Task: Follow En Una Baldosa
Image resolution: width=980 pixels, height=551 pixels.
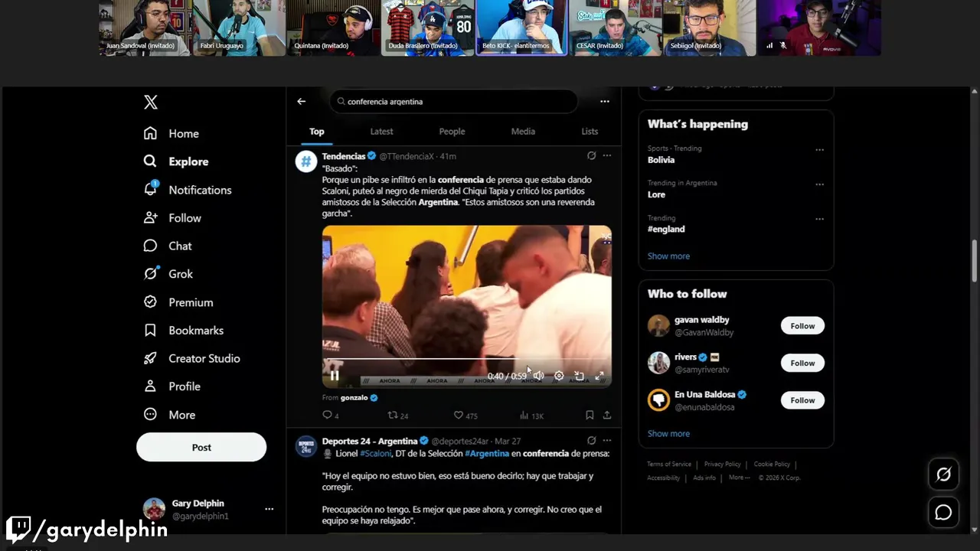Action: point(802,400)
